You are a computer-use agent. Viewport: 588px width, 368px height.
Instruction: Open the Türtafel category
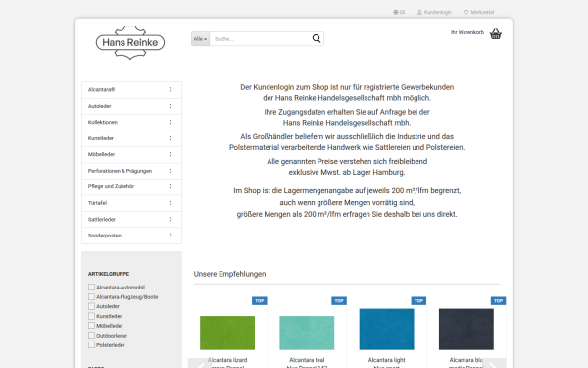(131, 203)
